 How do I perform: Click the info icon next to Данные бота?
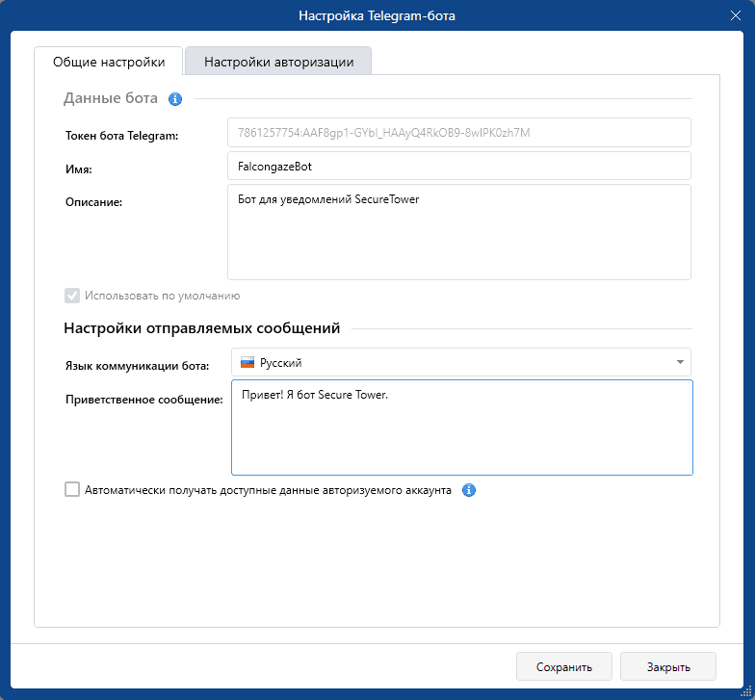coord(175,99)
